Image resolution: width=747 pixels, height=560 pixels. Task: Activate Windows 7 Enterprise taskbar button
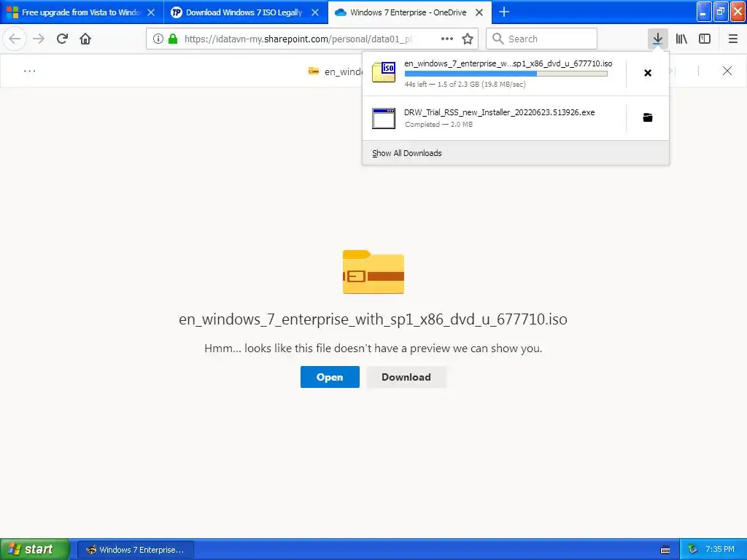(135, 550)
